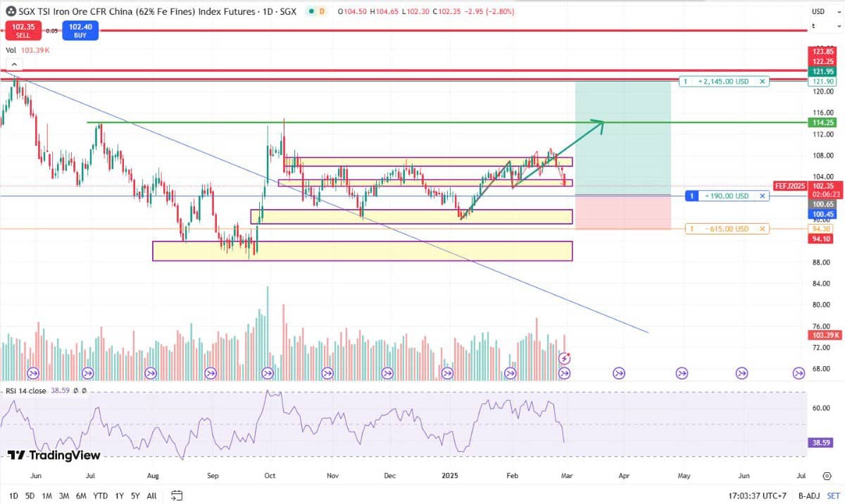Select the YTD time range tab
The width and height of the screenshot is (845, 504).
pyautogui.click(x=100, y=496)
